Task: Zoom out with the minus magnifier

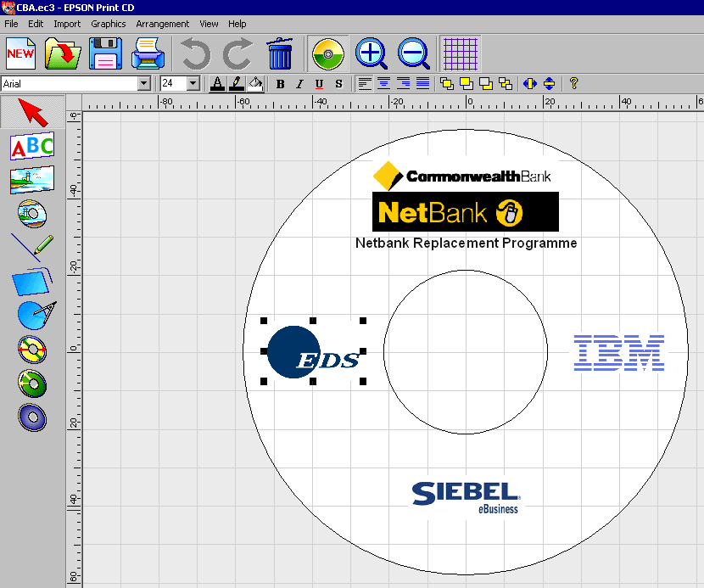Action: pos(414,54)
